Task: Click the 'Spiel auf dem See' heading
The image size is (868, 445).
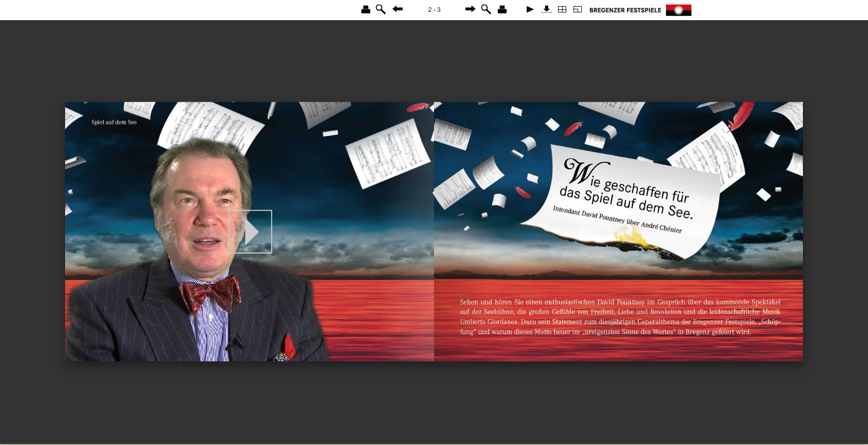Action: [x=114, y=122]
